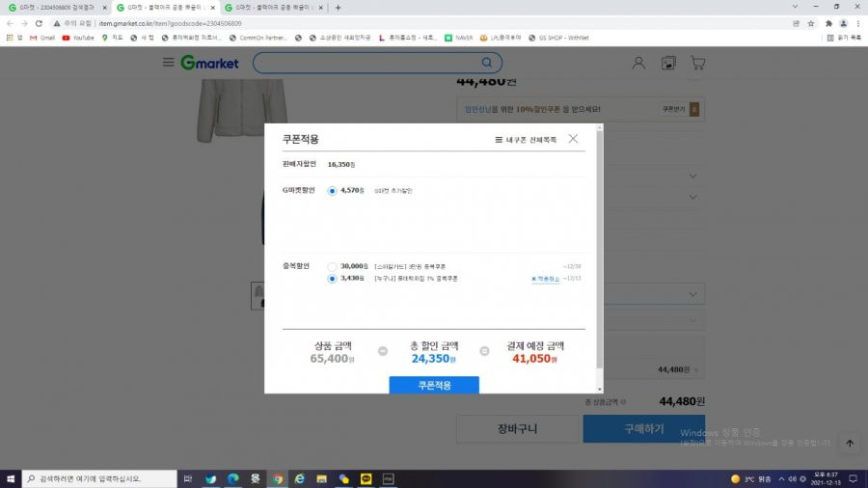
Task: Reload the page
Action: point(39,24)
